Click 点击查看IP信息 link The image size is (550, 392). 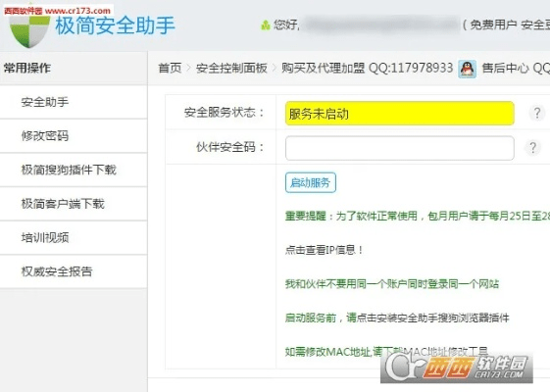[325, 250]
